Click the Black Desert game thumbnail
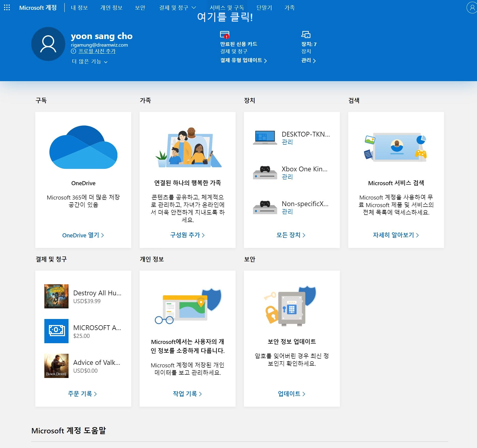The image size is (477, 448). tap(56, 366)
